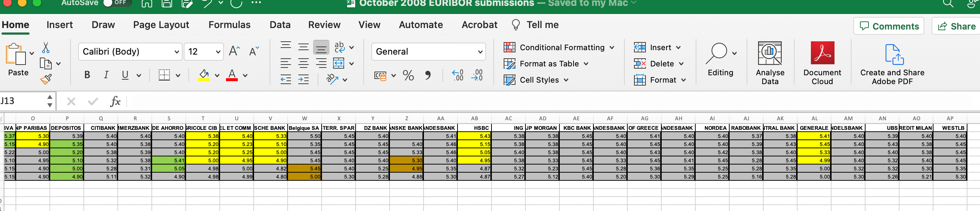Switch to the Draw tab
The width and height of the screenshot is (980, 211).
tap(103, 25)
